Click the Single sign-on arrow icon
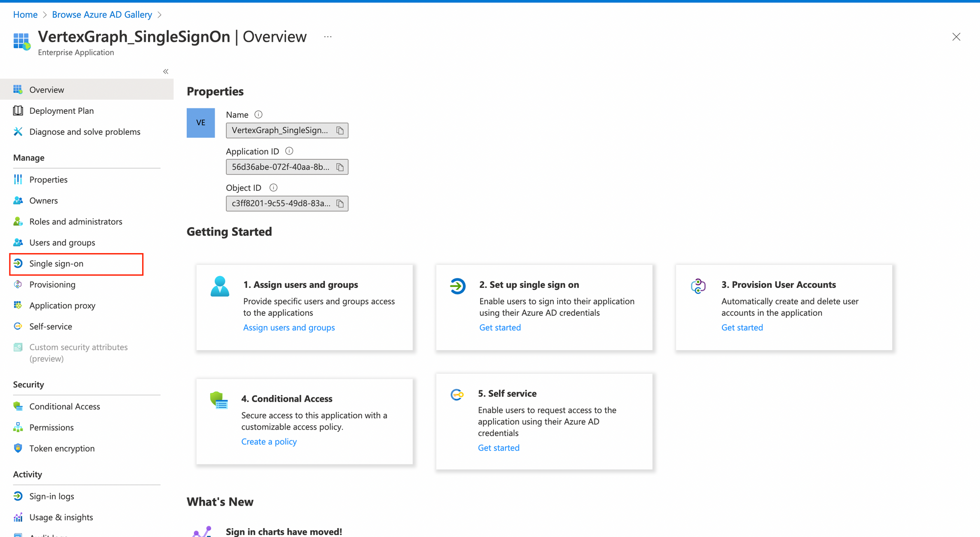 [x=18, y=263]
